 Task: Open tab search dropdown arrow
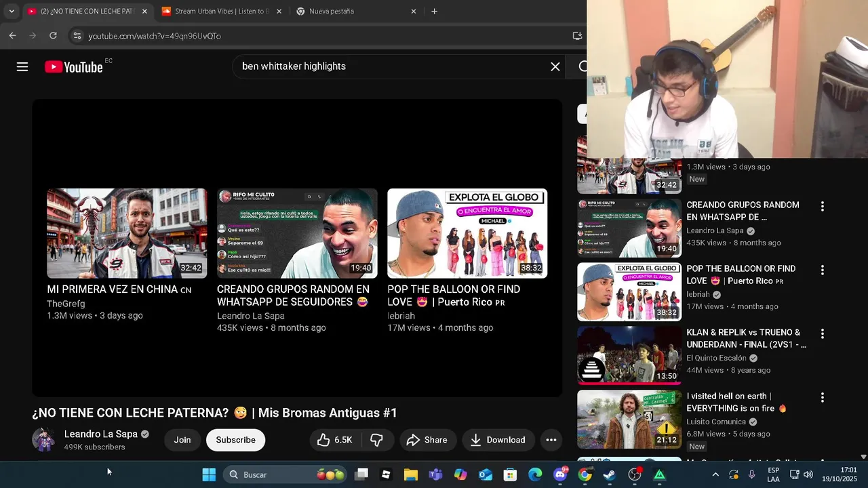point(11,11)
